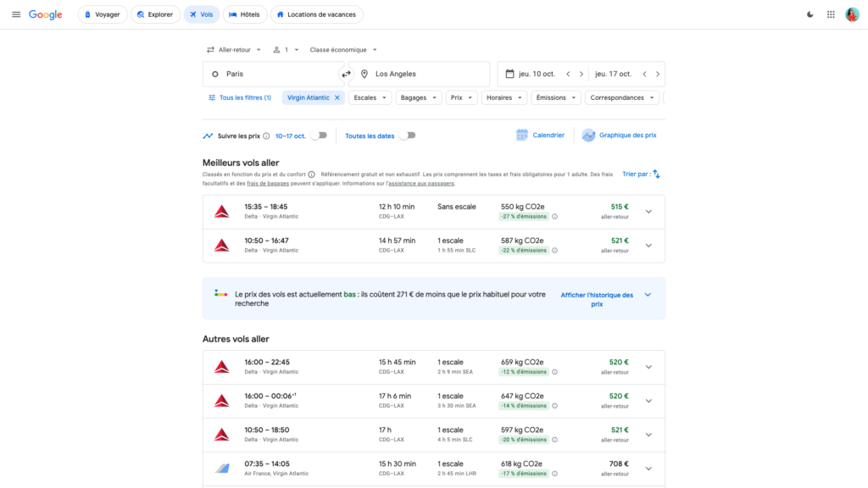The height and width of the screenshot is (488, 868).
Task: Go to the Google logo homepage
Action: 46,15
